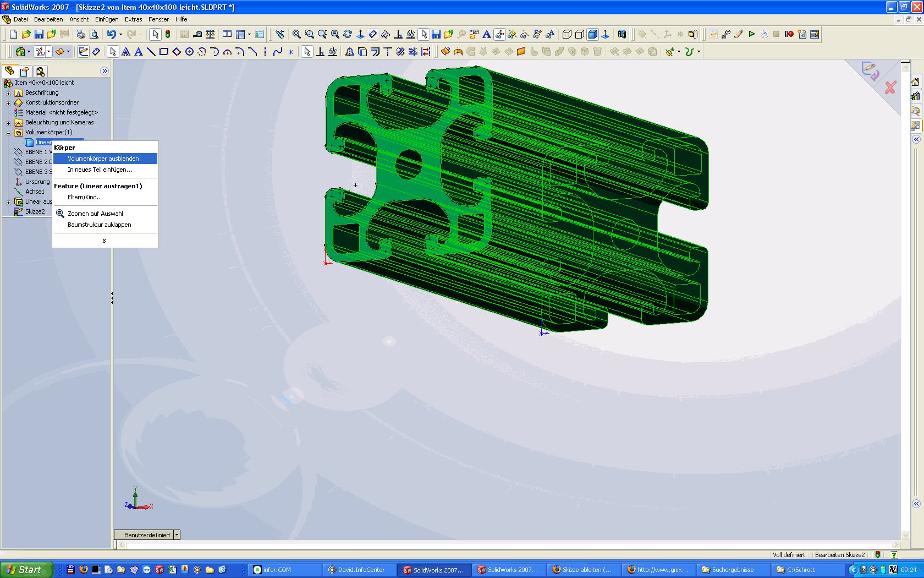924x578 pixels.
Task: Click the Rotate View icon
Action: tap(348, 34)
